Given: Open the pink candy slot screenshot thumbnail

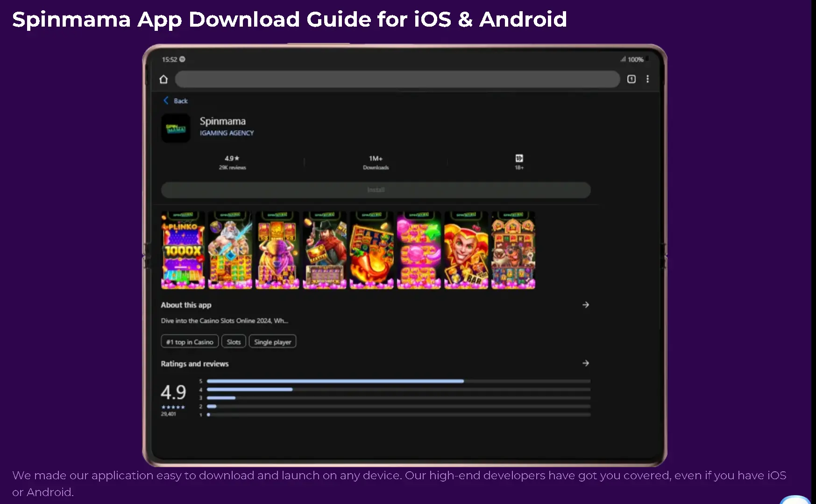Looking at the screenshot, I should click(419, 250).
